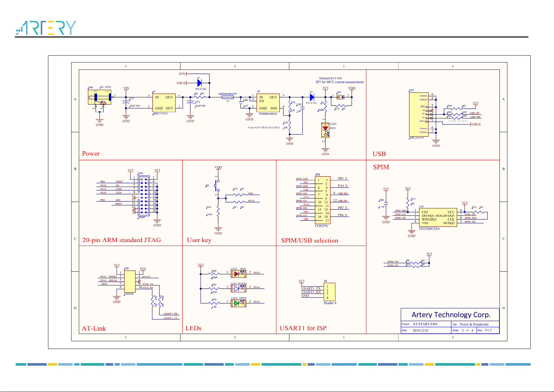Select the LED1 RED symbol in Power

coord(325,130)
